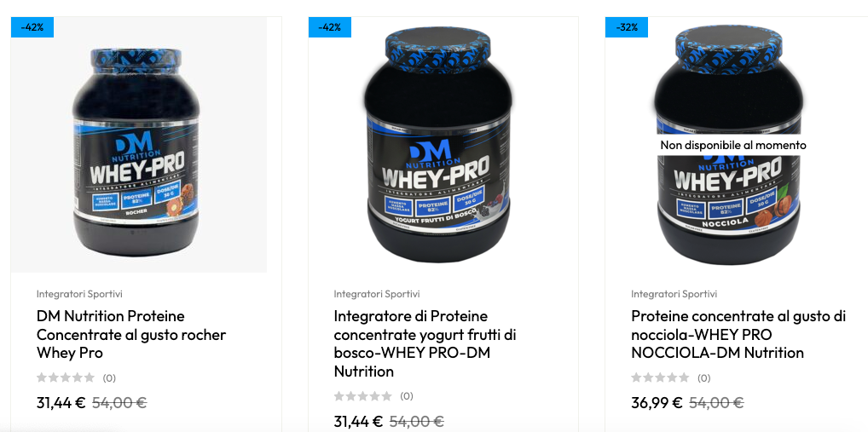The width and height of the screenshot is (868, 432).
Task: Click review count (0) under rocher product
Action: pos(109,378)
